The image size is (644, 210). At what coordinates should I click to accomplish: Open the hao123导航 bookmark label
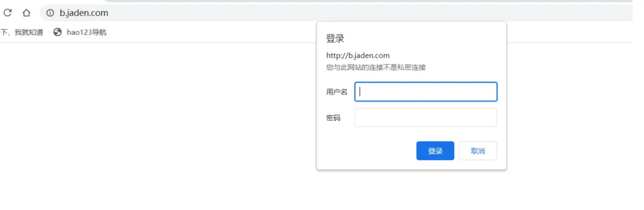pos(87,32)
